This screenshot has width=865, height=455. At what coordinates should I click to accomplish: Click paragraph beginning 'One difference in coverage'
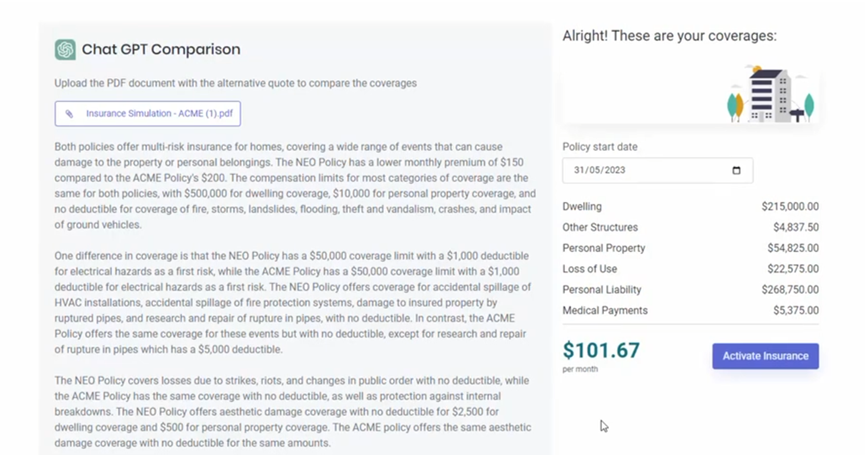pos(293,303)
